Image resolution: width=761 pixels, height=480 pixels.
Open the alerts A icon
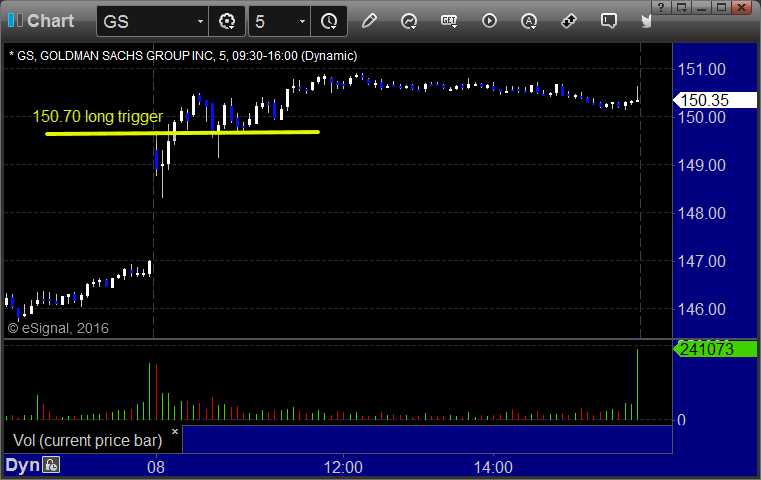coord(529,21)
